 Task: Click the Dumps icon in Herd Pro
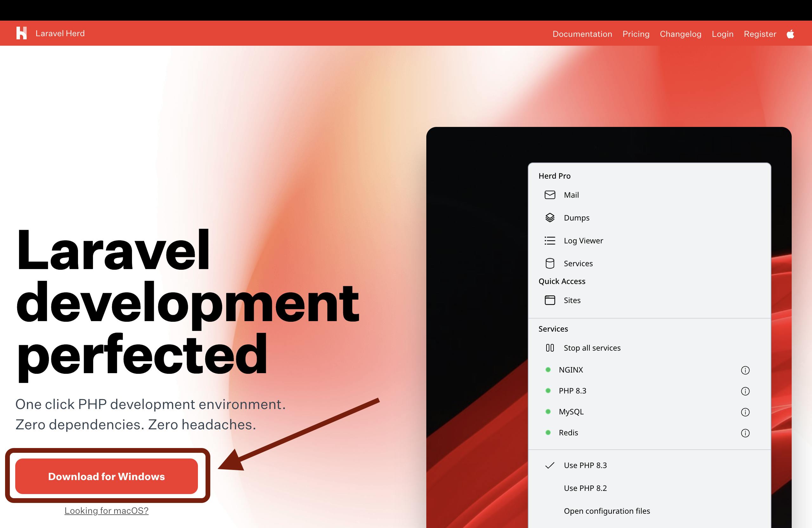click(x=550, y=217)
